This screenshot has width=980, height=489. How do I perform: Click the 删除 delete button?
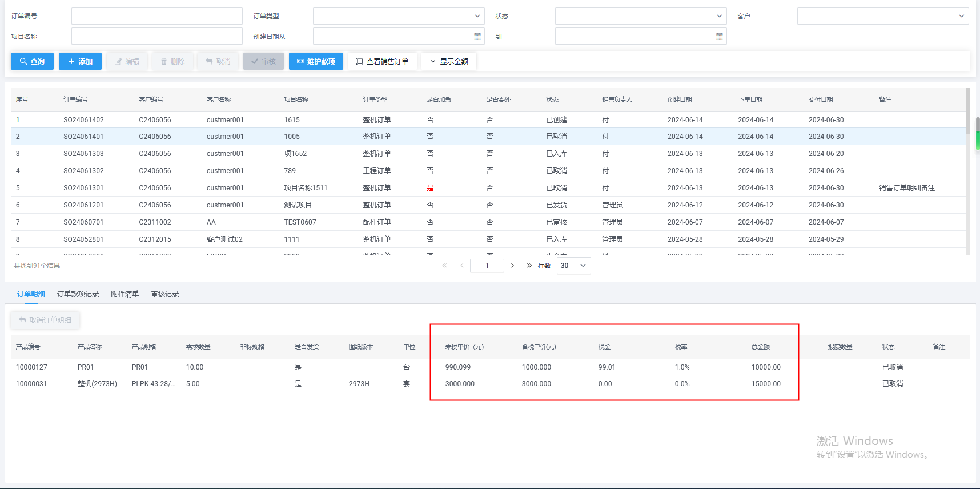tap(172, 61)
